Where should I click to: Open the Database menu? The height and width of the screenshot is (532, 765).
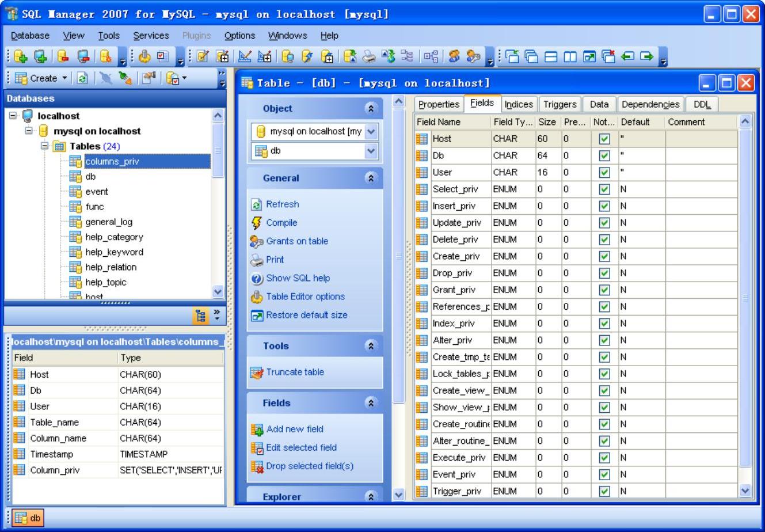coord(30,36)
